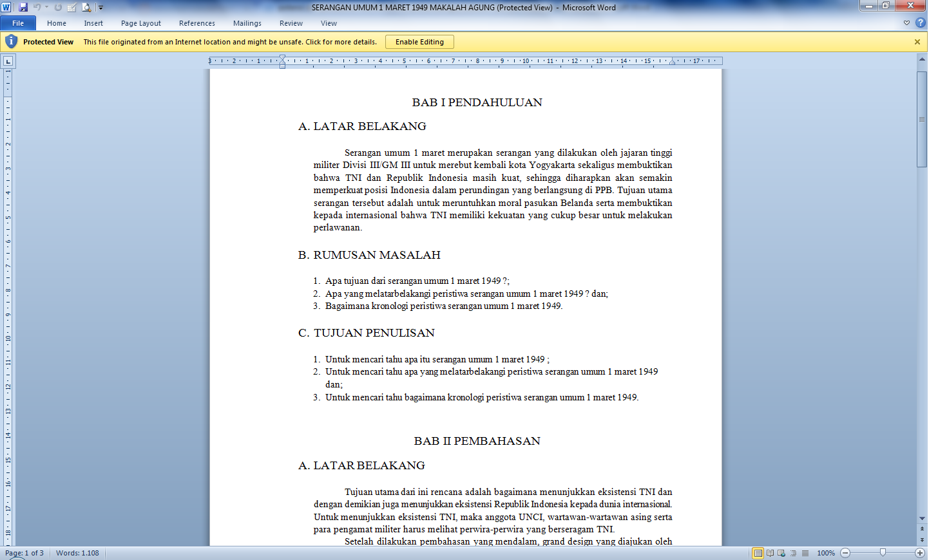Switch to the View tab

(x=329, y=23)
